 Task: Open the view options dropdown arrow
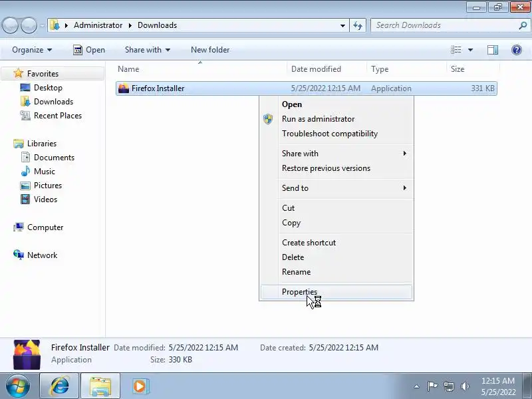(471, 50)
